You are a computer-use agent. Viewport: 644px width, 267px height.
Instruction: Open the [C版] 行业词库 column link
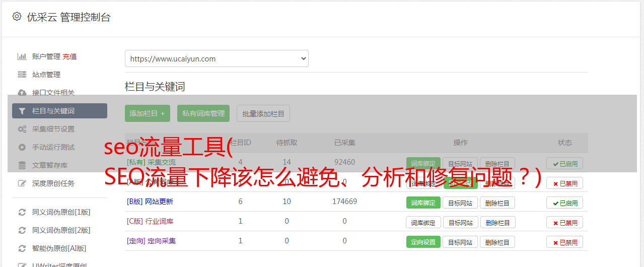150,221
